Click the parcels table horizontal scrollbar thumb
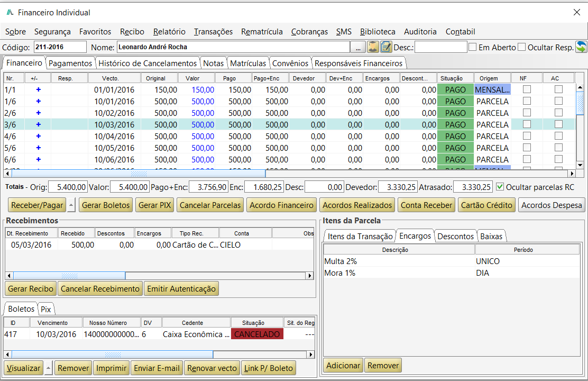 point(139,174)
